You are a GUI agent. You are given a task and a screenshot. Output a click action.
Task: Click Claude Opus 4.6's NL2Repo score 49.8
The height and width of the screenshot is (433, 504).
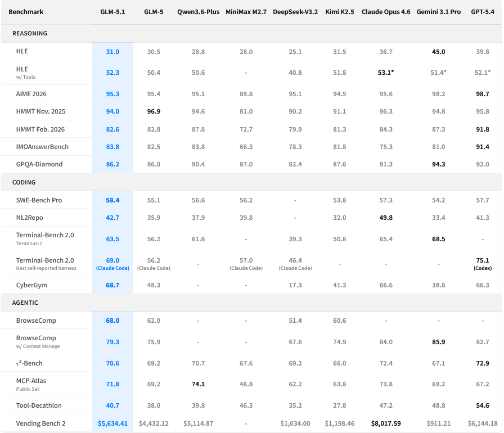[x=386, y=218]
